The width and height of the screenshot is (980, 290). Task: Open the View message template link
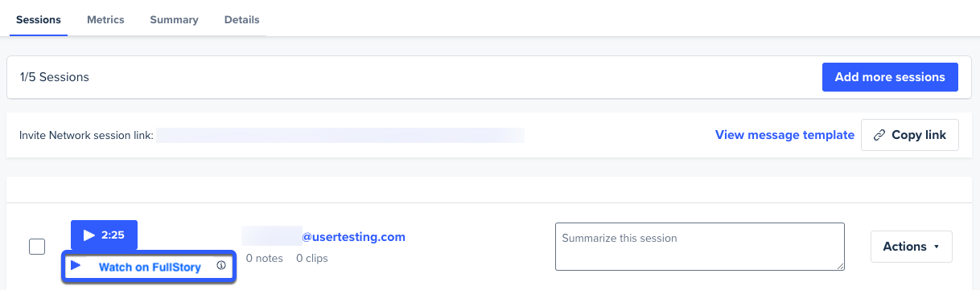(x=784, y=135)
